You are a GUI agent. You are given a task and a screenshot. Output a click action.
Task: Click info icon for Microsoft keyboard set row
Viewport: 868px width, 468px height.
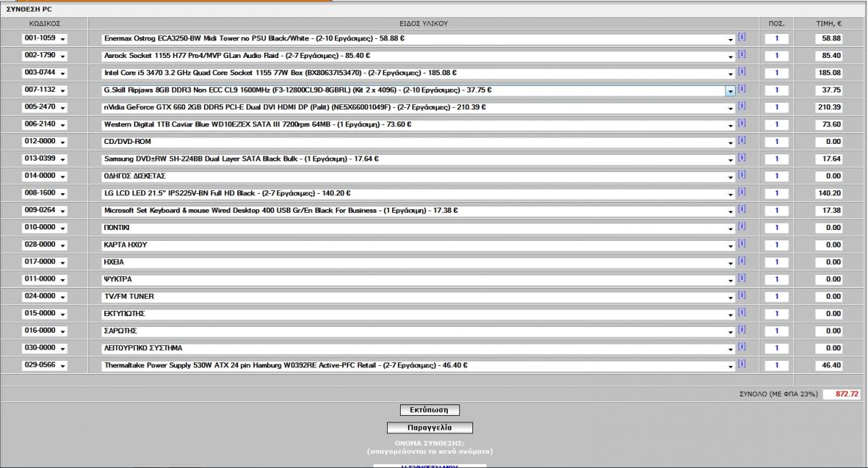[741, 210]
